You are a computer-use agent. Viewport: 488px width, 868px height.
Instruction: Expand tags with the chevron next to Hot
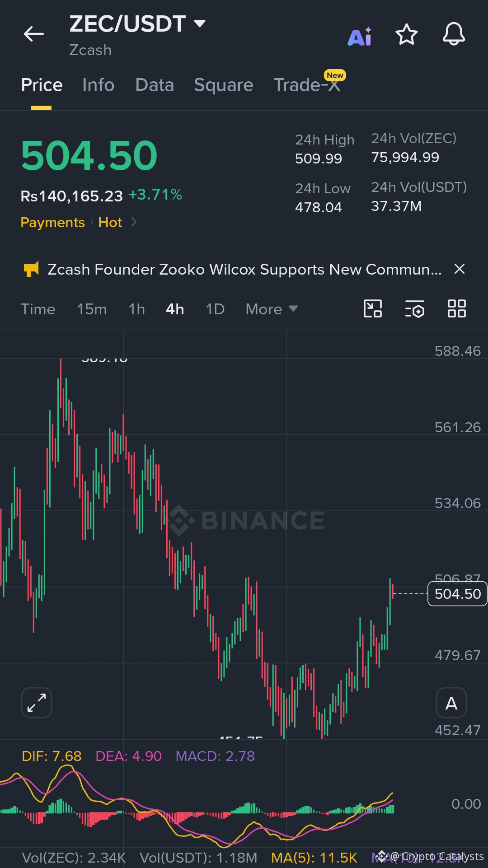[134, 222]
